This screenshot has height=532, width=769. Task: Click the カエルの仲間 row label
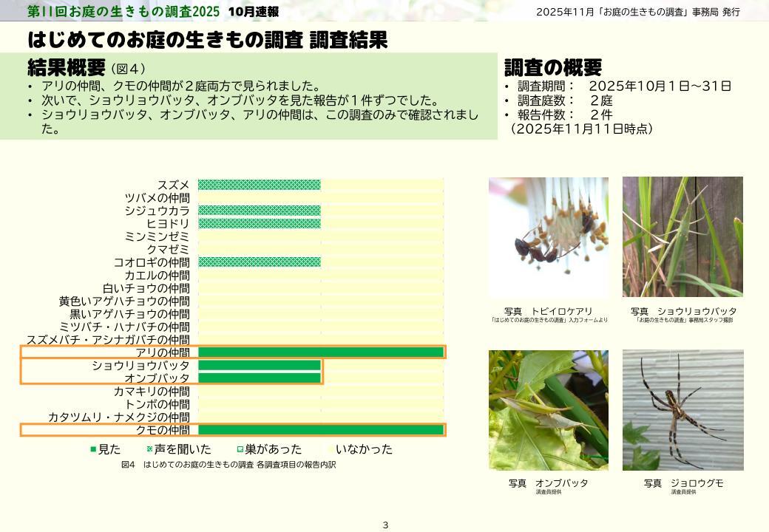point(157,276)
